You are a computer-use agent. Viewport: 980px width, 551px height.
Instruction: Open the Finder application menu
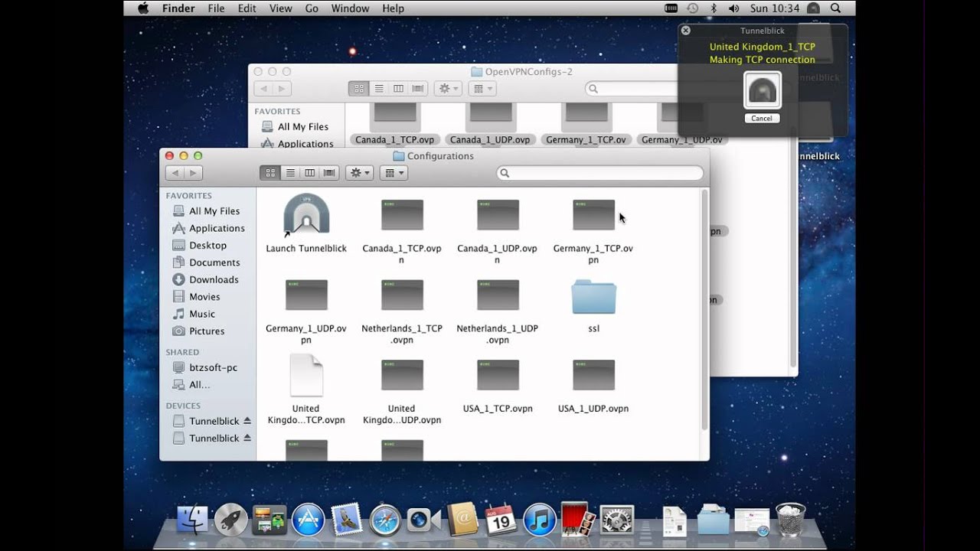click(178, 8)
